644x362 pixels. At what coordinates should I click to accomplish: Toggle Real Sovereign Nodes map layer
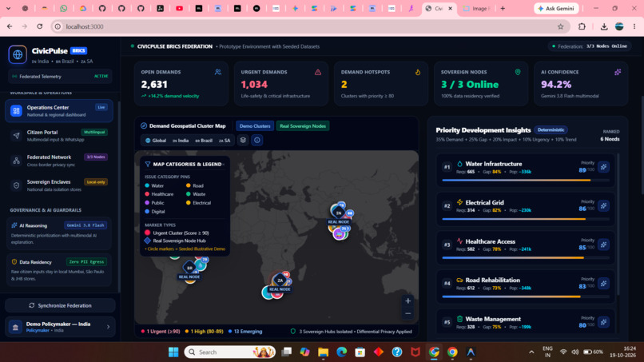[x=303, y=126]
